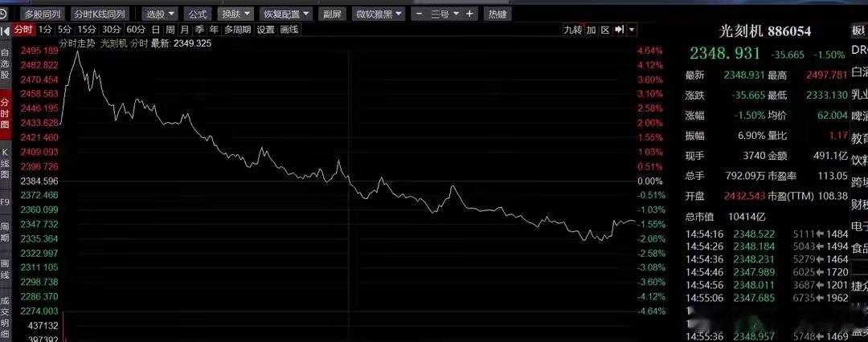Click the 2384.596 price axis label
The height and width of the screenshot is (342, 868).
[x=39, y=181]
